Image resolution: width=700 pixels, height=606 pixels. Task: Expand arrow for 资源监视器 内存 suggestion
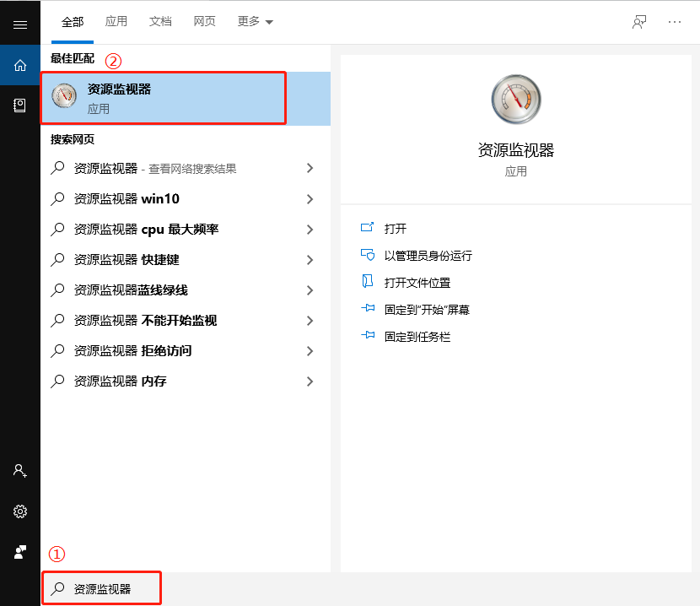[310, 381]
